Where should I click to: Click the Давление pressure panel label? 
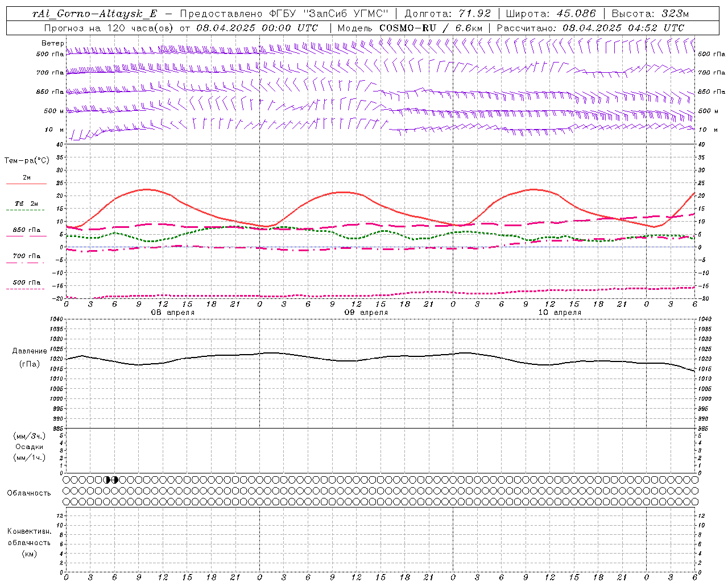[x=30, y=351]
